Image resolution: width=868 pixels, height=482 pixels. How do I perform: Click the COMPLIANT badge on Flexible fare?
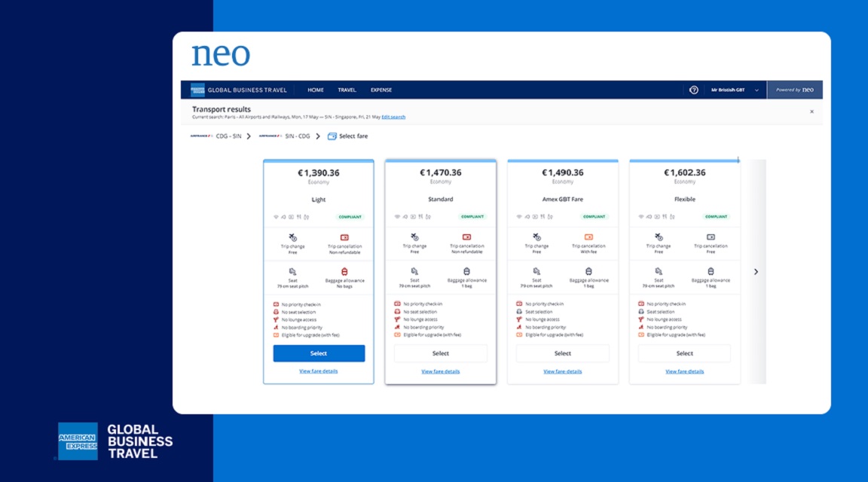(x=717, y=216)
